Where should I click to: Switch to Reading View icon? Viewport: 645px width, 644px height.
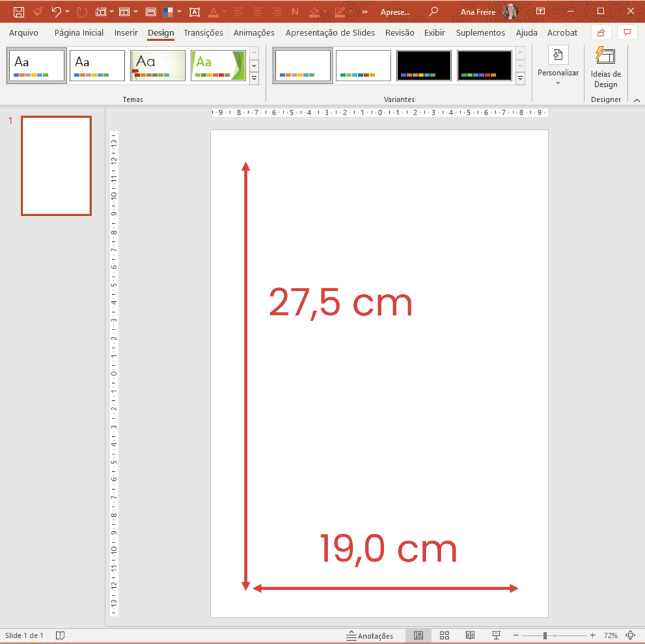tap(470, 635)
